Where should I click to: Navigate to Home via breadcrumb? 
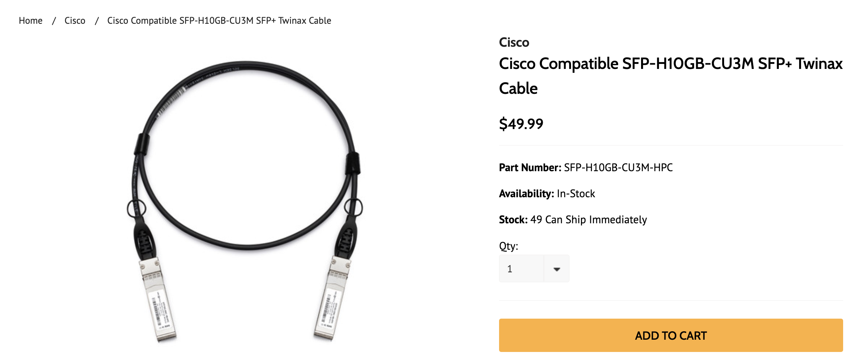pyautogui.click(x=31, y=20)
